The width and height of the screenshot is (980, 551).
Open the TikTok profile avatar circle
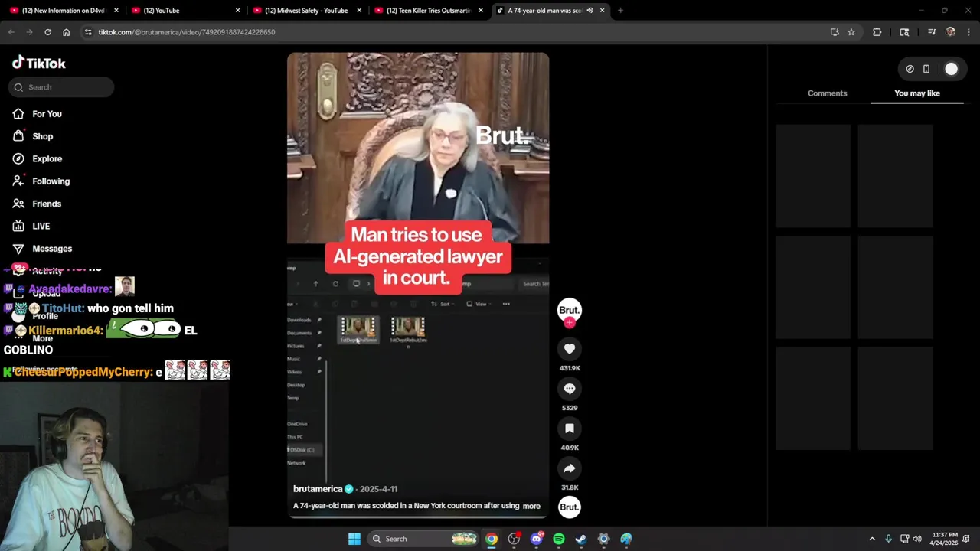(x=951, y=69)
